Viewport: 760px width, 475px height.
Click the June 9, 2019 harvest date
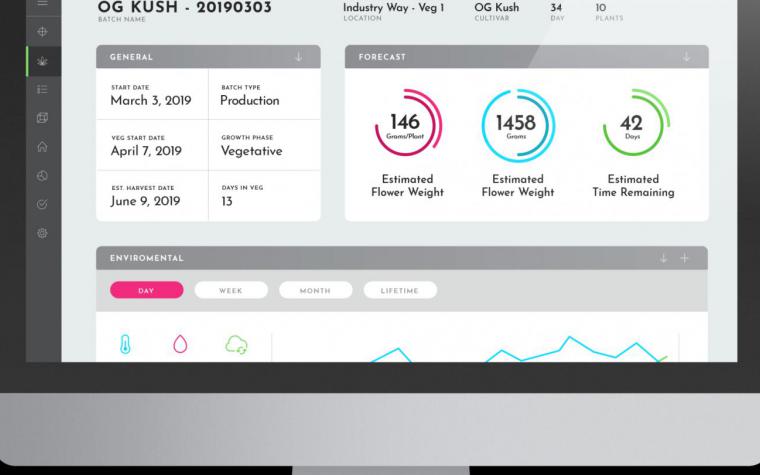coord(145,201)
